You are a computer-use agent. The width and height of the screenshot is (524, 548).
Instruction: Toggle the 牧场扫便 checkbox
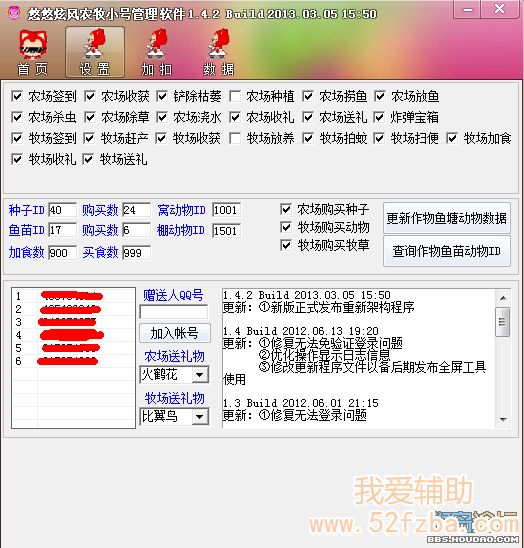point(379,138)
